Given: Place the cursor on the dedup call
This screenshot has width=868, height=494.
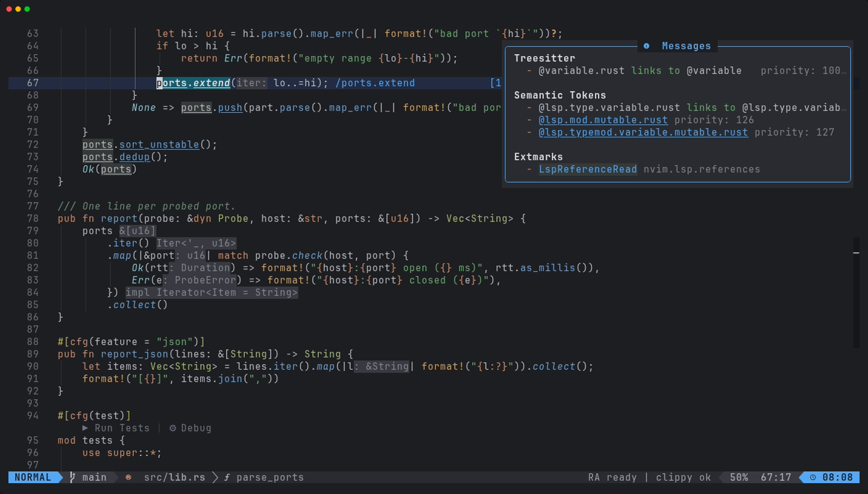Looking at the screenshot, I should [134, 157].
